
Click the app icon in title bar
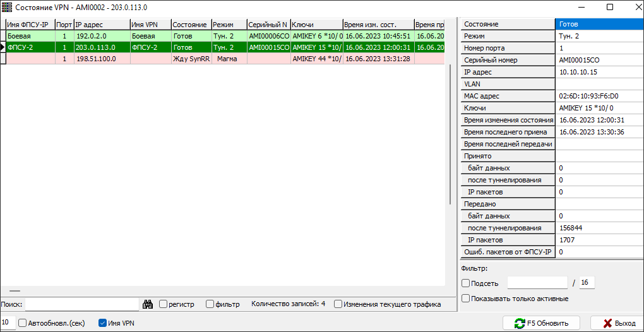7,8
